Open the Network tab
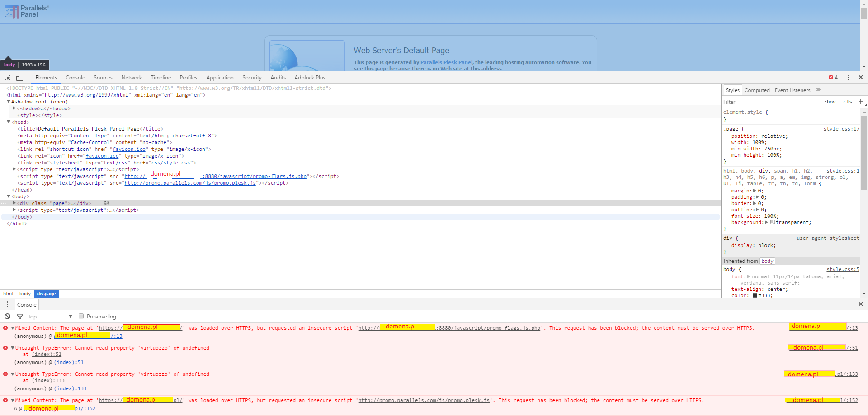 coord(132,78)
